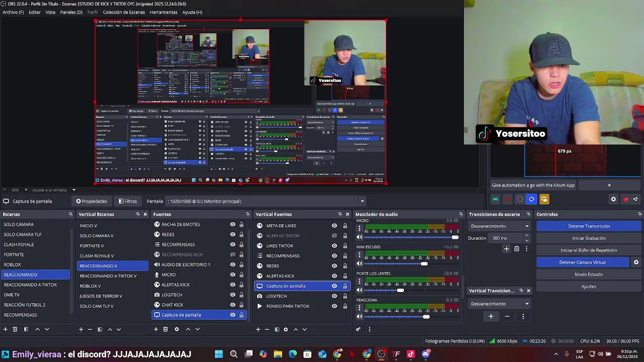
Task: Add a source in Fuentes panel
Action: coord(156,329)
